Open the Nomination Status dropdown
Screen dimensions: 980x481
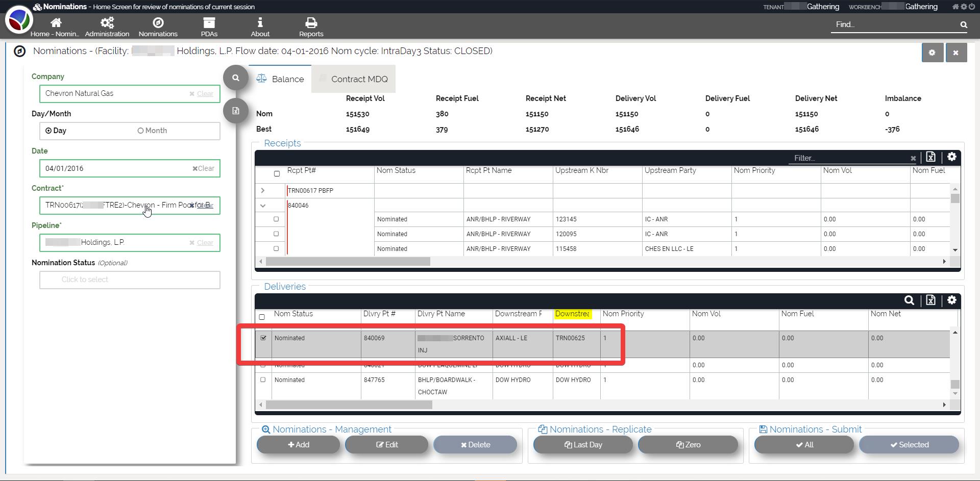[x=130, y=280]
